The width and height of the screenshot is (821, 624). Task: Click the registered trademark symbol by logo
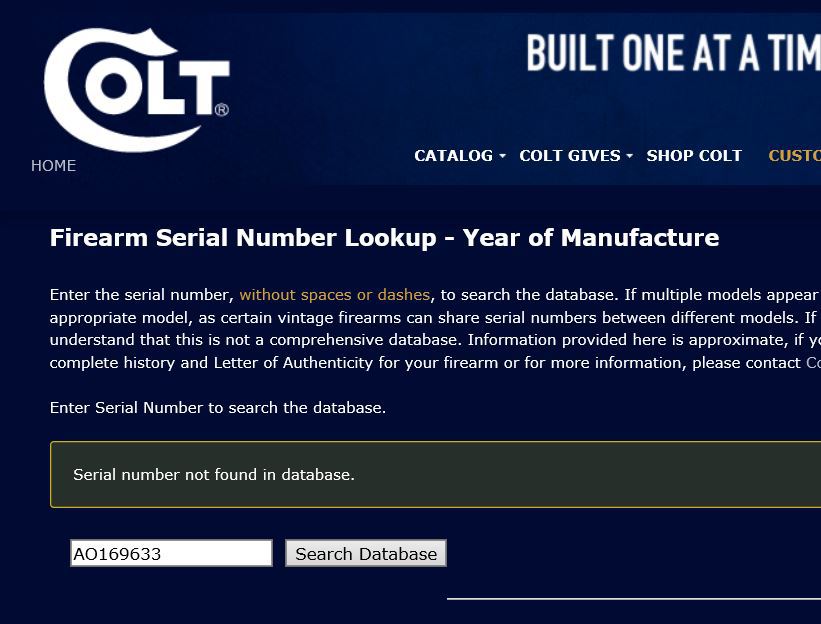pyautogui.click(x=221, y=110)
